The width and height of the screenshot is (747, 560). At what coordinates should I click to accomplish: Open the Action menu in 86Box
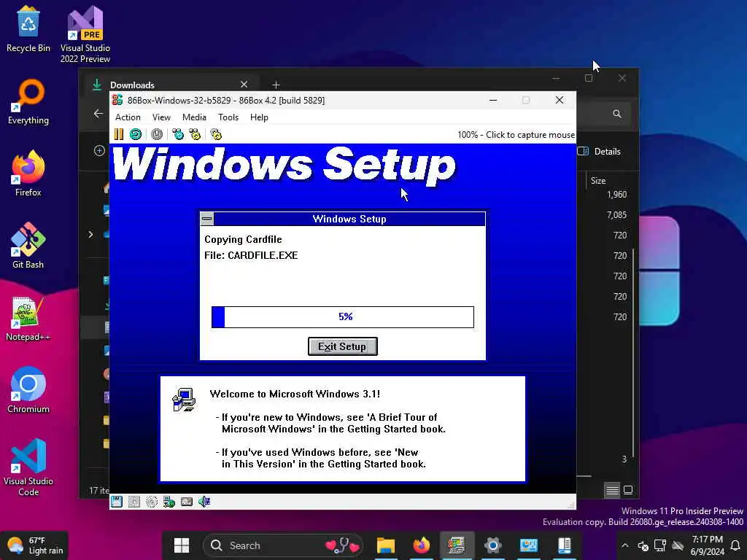point(128,117)
